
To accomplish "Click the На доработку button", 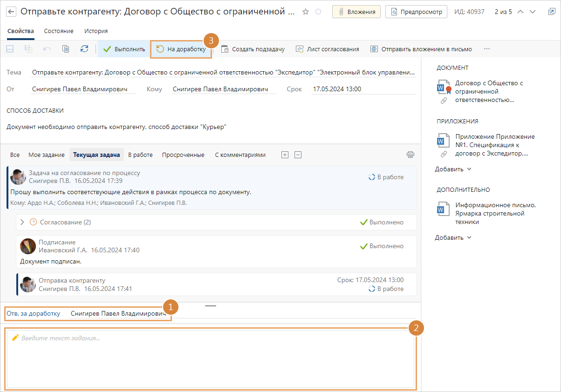I will click(x=181, y=49).
